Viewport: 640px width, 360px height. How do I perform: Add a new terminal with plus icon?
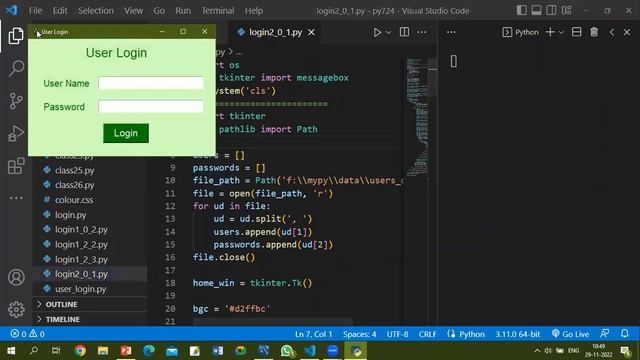coord(550,32)
